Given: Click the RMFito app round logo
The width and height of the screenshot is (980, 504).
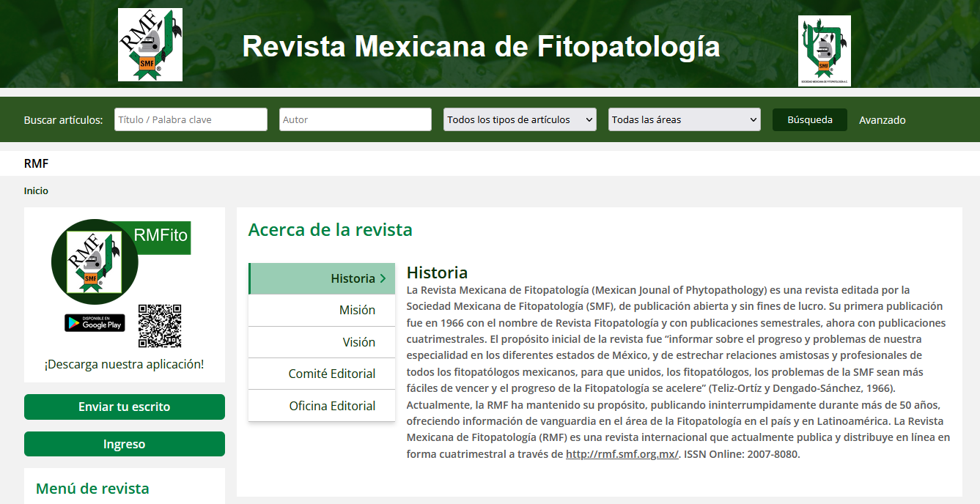Looking at the screenshot, I should click(x=95, y=262).
